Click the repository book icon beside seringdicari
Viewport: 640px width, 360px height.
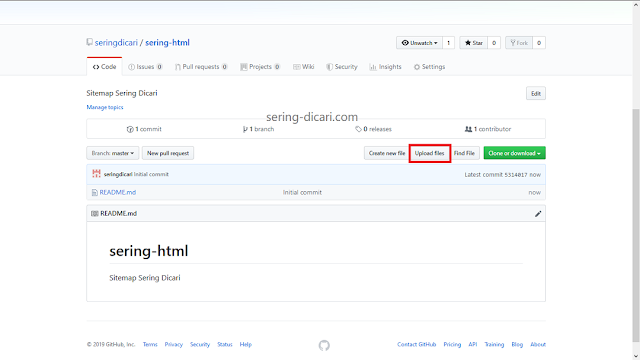click(x=89, y=42)
